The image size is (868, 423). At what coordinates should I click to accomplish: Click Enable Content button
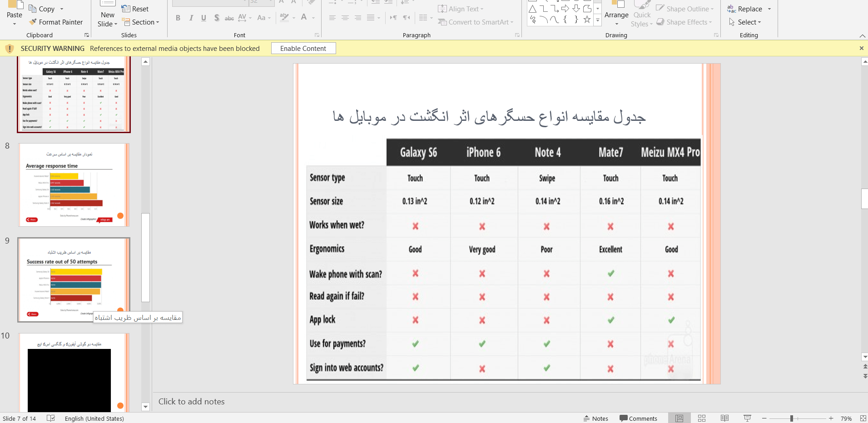[303, 48]
